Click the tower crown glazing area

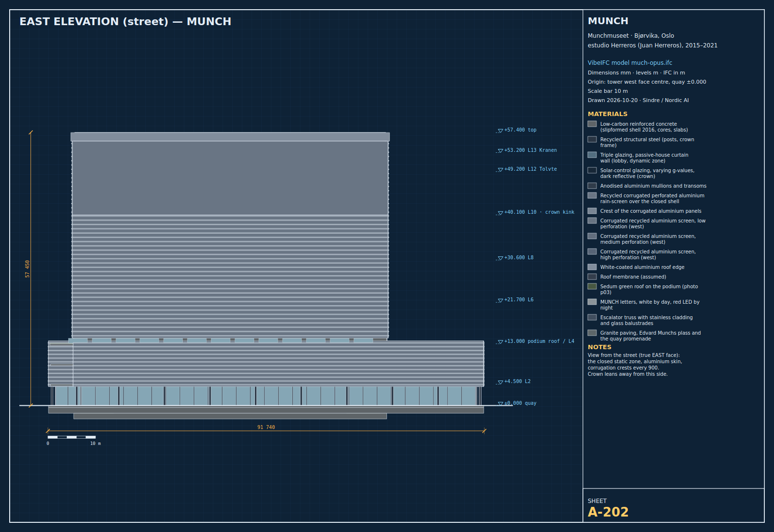230,178
